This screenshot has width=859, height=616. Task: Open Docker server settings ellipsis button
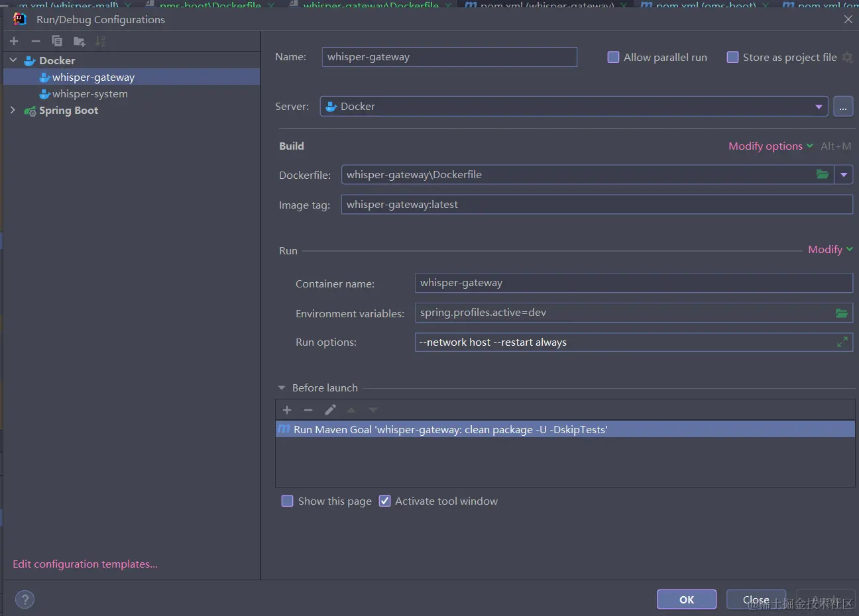(x=843, y=107)
